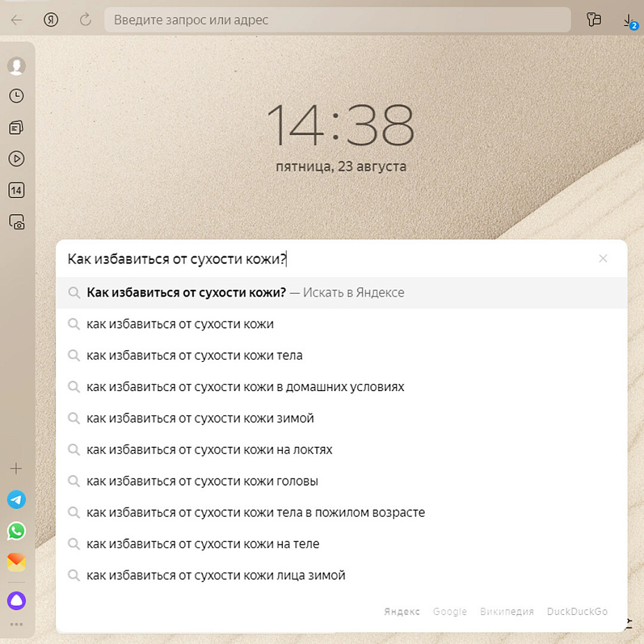Image resolution: width=644 pixels, height=644 pixels.
Task: Pick suggestion ending 'лица зимой'
Action: coord(341,575)
